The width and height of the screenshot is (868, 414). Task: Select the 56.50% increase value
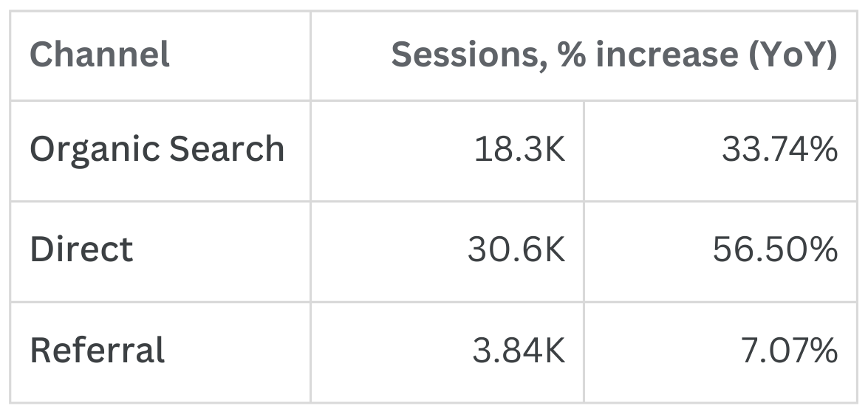click(775, 251)
